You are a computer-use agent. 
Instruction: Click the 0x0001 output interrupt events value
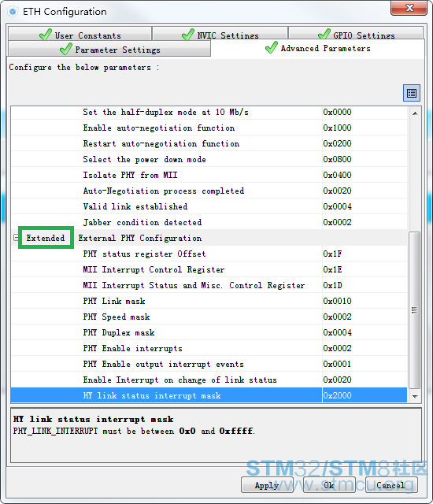(x=365, y=364)
